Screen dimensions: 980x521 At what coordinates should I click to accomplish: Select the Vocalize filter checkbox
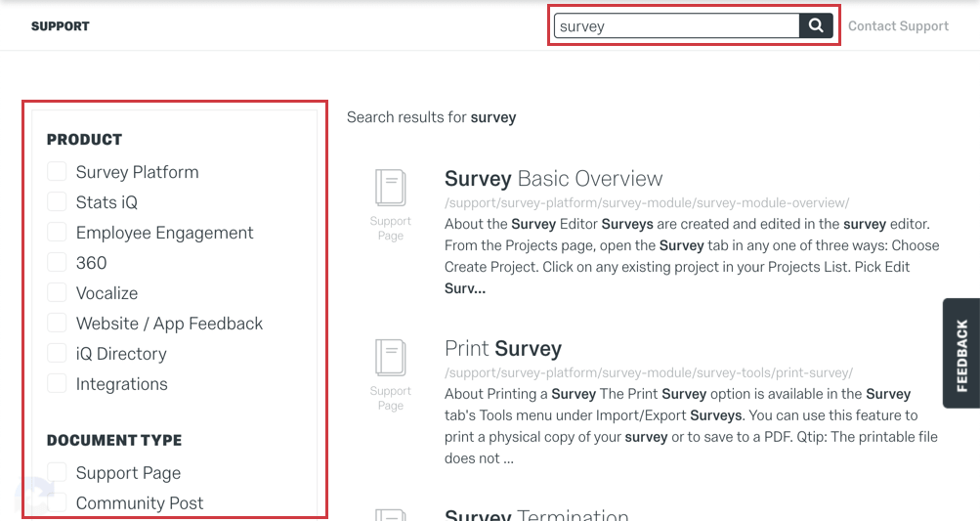(x=57, y=292)
